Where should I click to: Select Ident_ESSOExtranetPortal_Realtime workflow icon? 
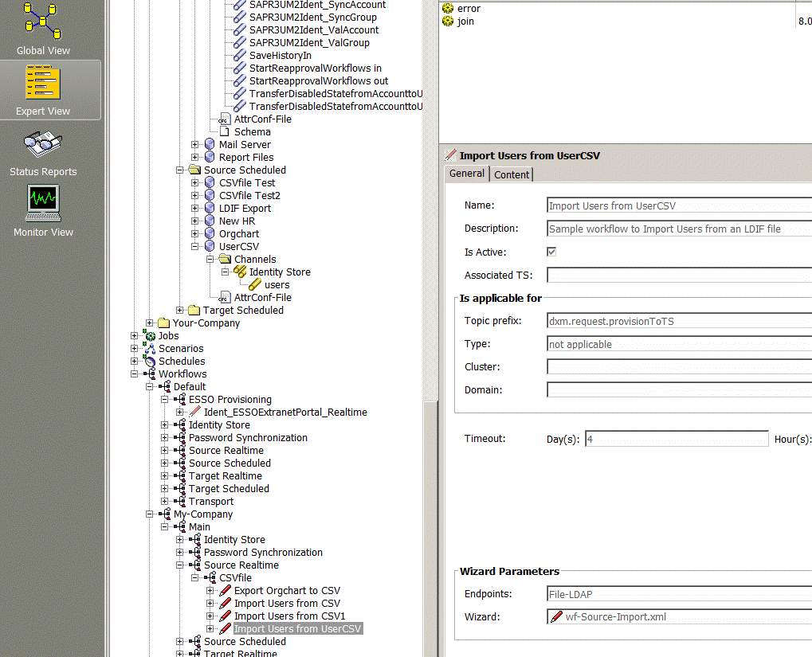(195, 412)
